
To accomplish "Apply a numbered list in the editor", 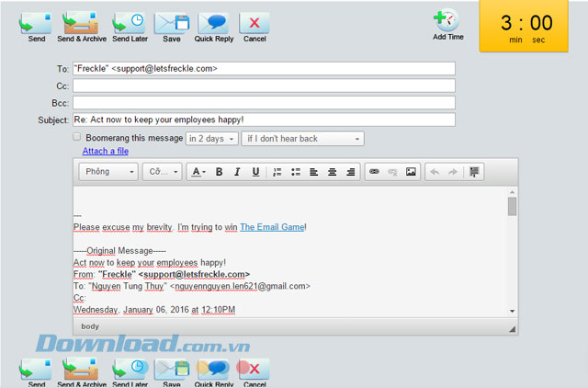I will [x=277, y=172].
